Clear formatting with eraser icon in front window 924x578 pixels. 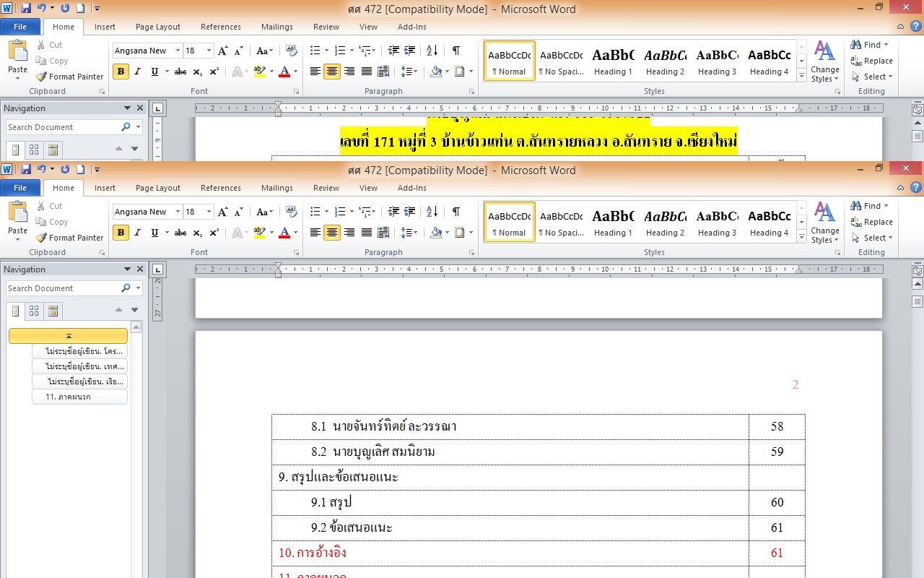pyautogui.click(x=292, y=212)
